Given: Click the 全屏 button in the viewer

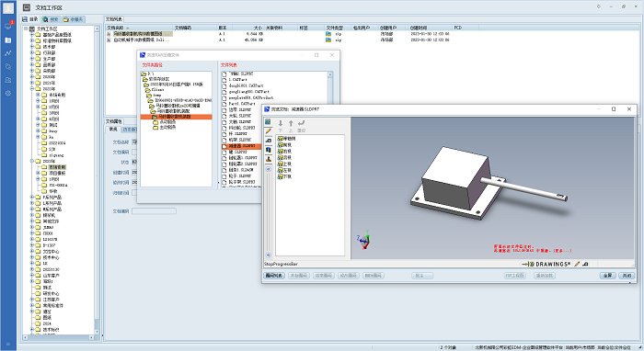Looking at the screenshot, I should [x=607, y=276].
